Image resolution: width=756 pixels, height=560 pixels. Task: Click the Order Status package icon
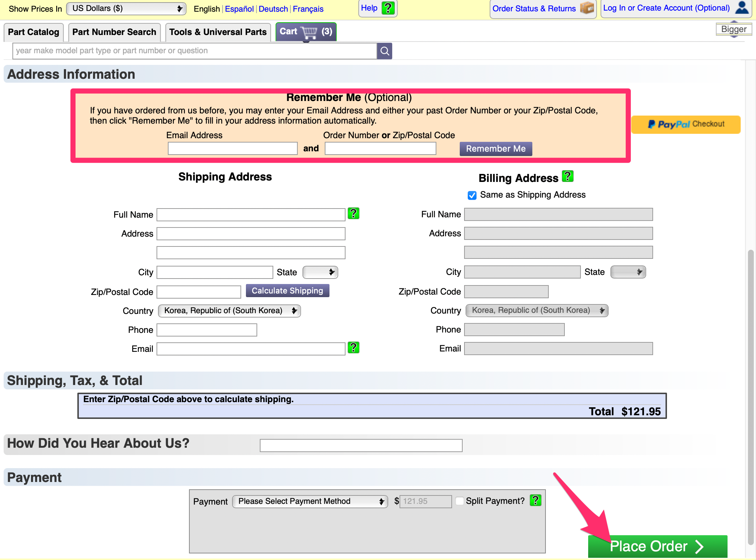tap(587, 8)
